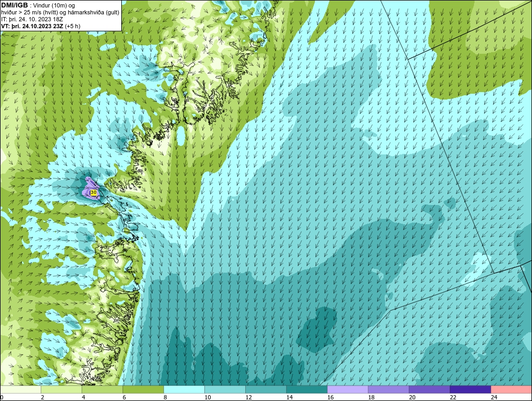Screen dimensions: 532x401
Task: Select the 22–24 m/s dark indigo legend swatch
Action: coord(470,389)
